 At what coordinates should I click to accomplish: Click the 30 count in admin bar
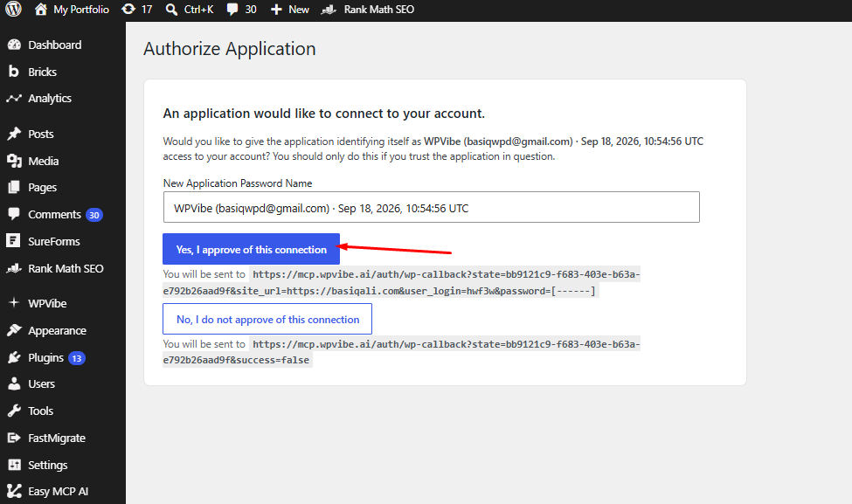[x=251, y=10]
